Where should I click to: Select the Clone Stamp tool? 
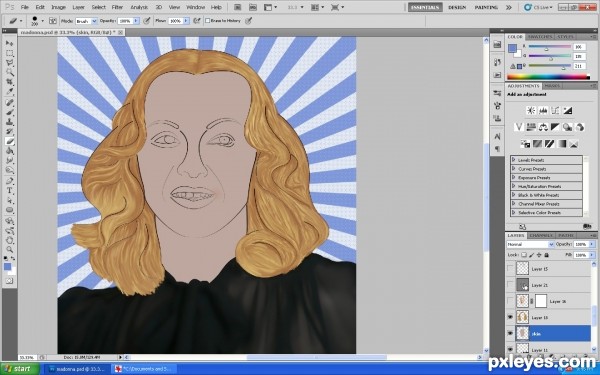click(x=10, y=122)
